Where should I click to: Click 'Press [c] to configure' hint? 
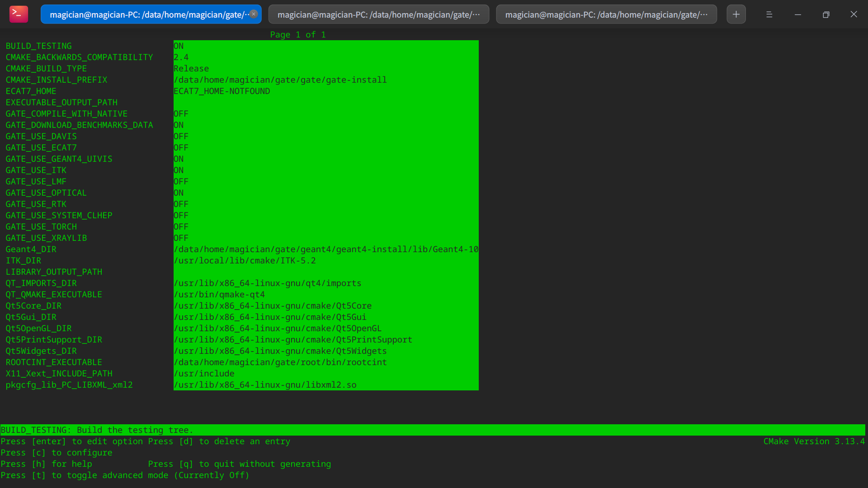pyautogui.click(x=57, y=453)
